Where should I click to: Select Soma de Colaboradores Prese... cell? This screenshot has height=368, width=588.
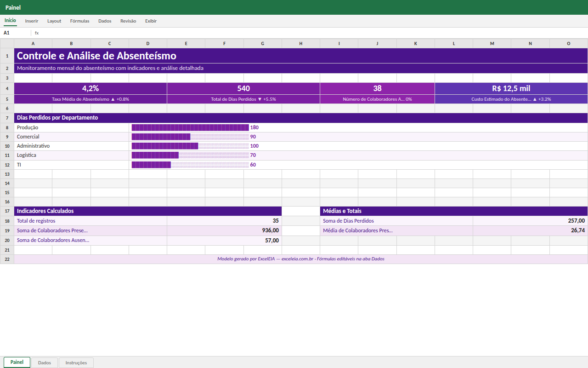(x=90, y=230)
